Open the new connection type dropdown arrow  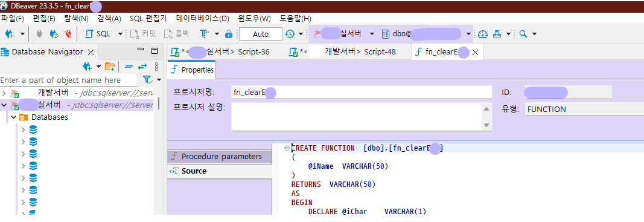click(22, 34)
